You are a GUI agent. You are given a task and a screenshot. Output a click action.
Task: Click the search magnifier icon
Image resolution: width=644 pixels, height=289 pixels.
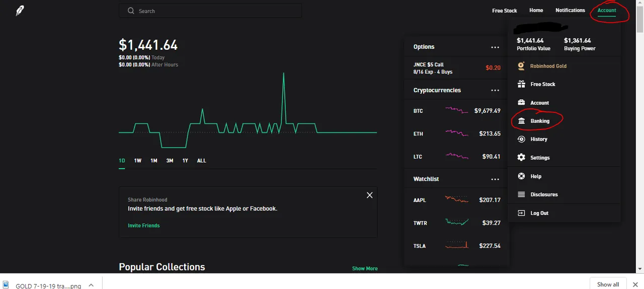click(131, 11)
